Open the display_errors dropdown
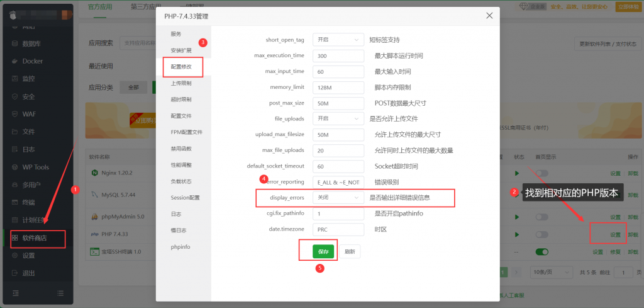 tap(338, 197)
